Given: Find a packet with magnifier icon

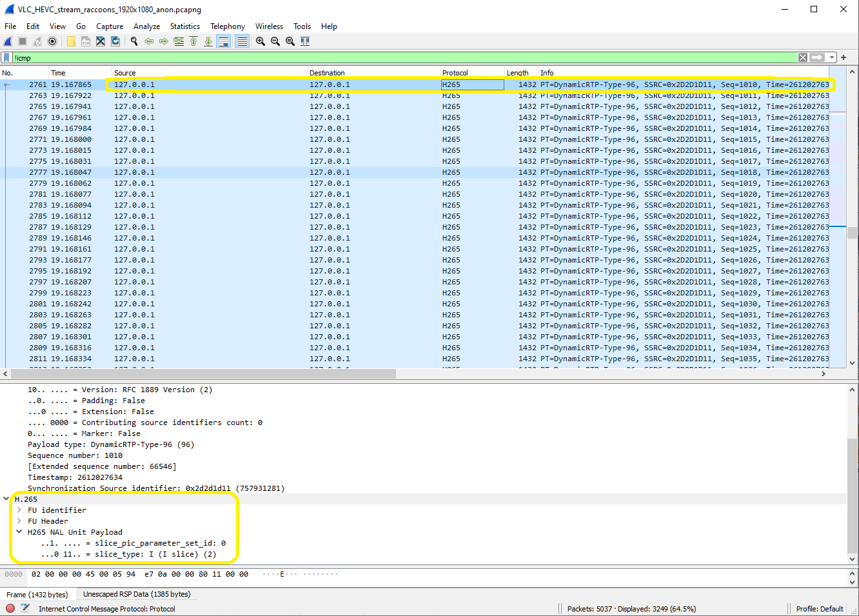Looking at the screenshot, I should [134, 41].
